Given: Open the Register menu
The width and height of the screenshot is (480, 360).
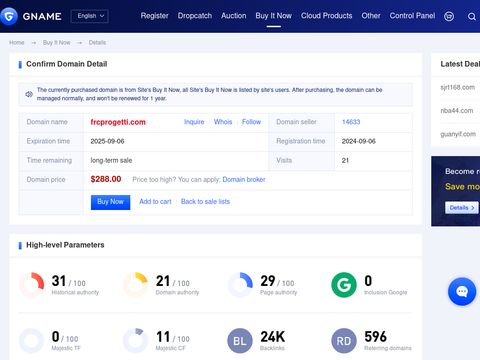Looking at the screenshot, I should [154, 16].
